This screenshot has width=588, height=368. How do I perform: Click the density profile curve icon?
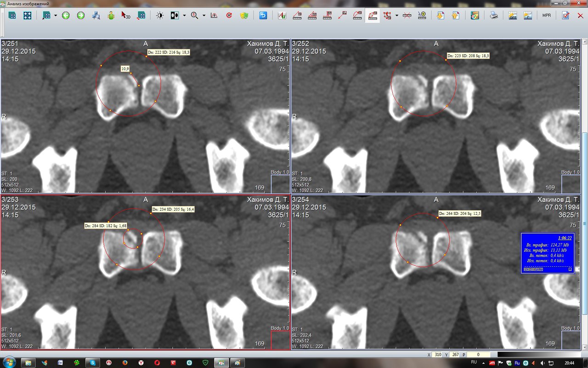(214, 15)
